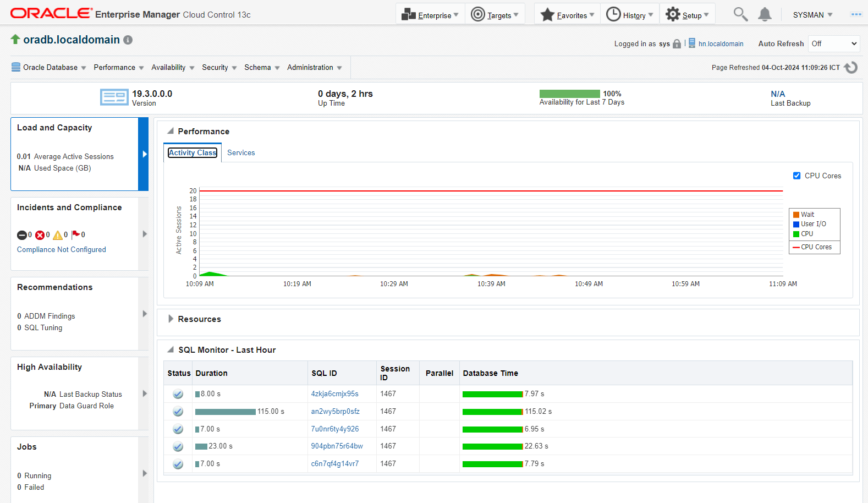Open the Availability menu
This screenshot has width=868, height=503.
click(173, 67)
